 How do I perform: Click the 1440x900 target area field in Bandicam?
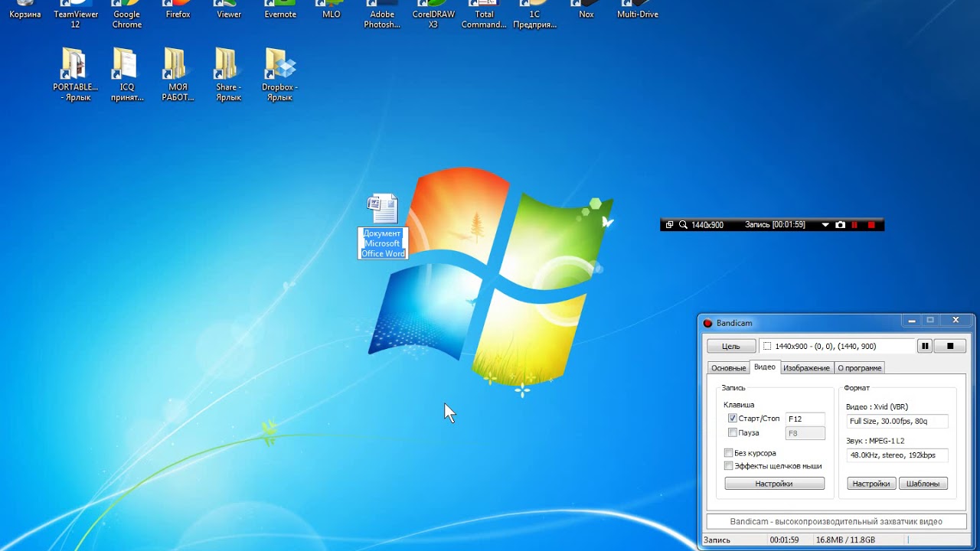click(x=837, y=346)
